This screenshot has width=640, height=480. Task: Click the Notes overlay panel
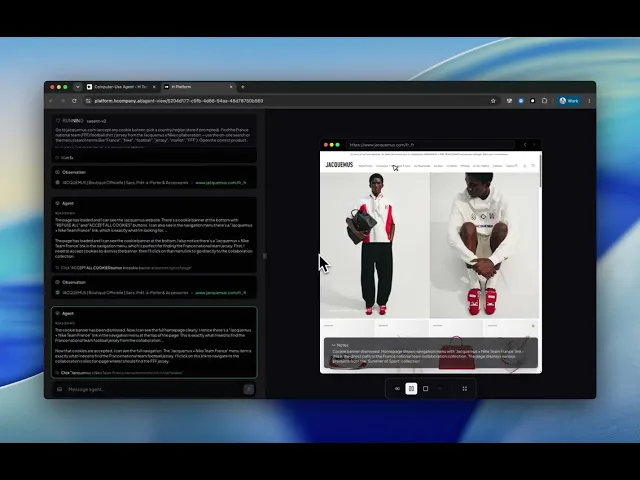[x=431, y=353]
